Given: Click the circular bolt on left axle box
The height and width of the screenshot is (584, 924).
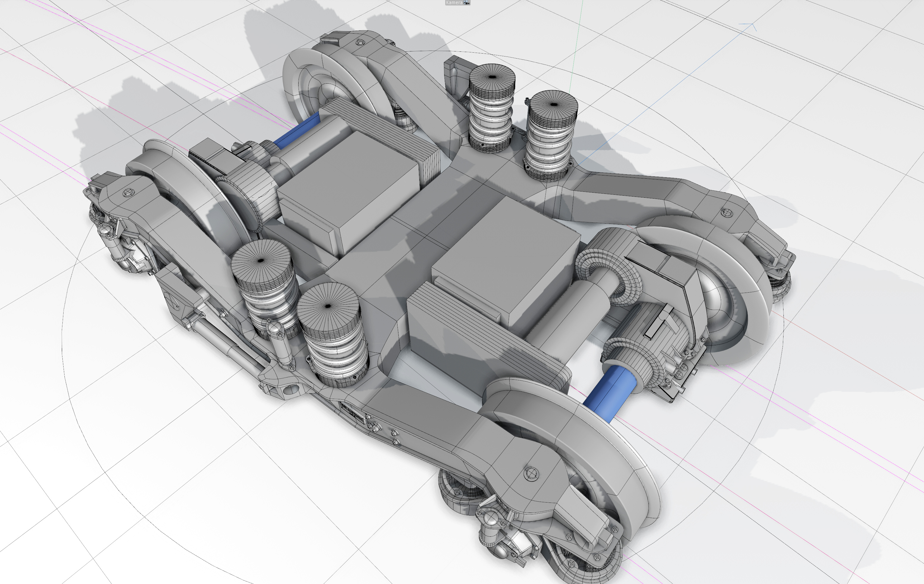Looking at the screenshot, I should pyautogui.click(x=129, y=192).
